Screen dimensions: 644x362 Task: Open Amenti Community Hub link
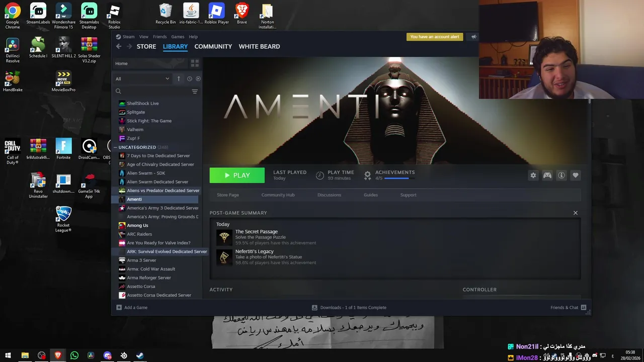pos(278,195)
